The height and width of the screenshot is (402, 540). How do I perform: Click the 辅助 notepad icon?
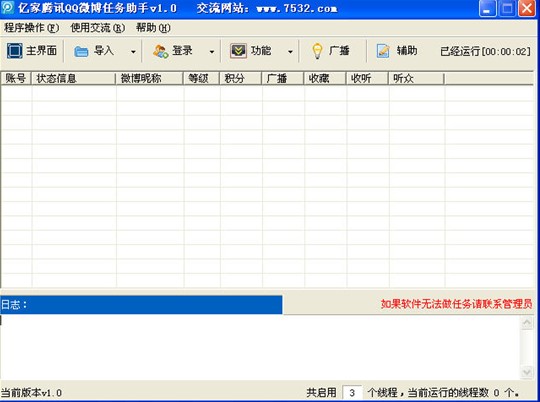point(383,51)
